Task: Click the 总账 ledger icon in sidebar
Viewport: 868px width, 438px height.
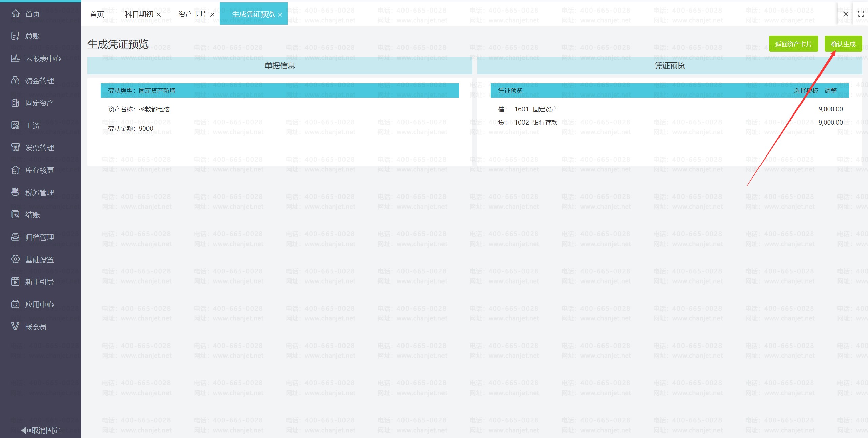Action: pyautogui.click(x=15, y=36)
